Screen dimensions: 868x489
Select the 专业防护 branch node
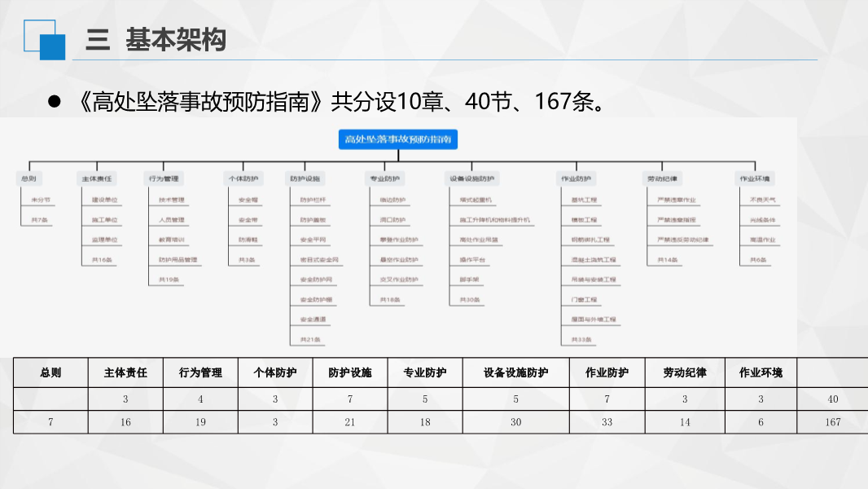(384, 178)
